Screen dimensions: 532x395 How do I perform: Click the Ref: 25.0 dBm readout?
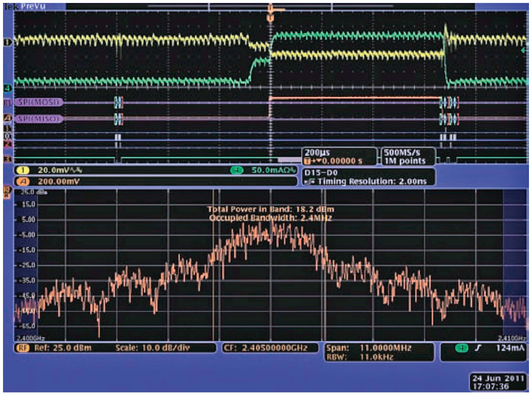[x=56, y=348]
